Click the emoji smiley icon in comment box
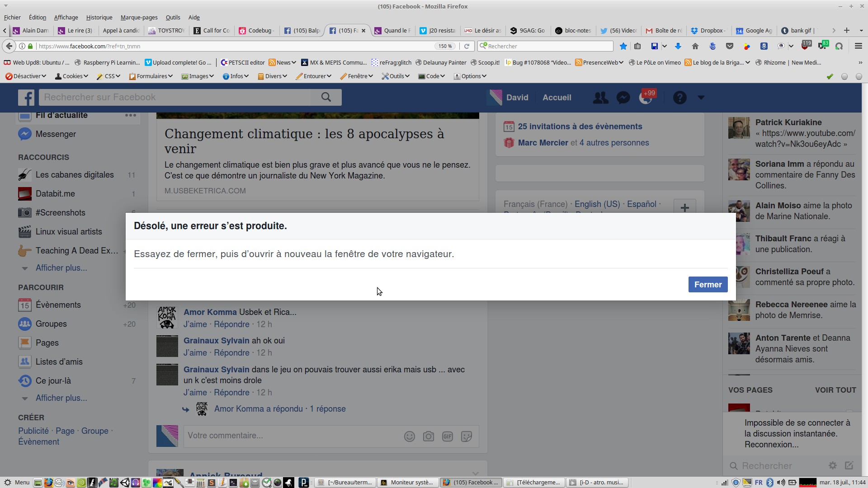Image resolution: width=868 pixels, height=488 pixels. point(410,436)
